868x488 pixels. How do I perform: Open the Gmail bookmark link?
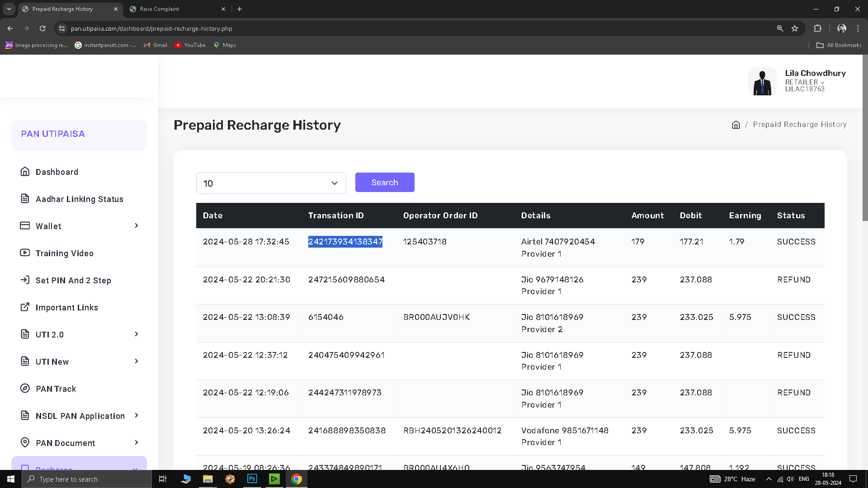point(156,45)
